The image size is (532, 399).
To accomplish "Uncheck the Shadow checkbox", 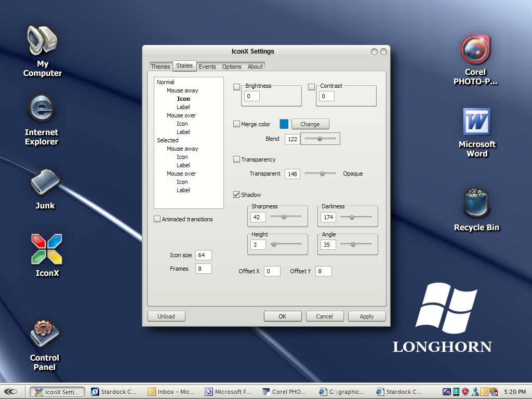I will coord(236,194).
